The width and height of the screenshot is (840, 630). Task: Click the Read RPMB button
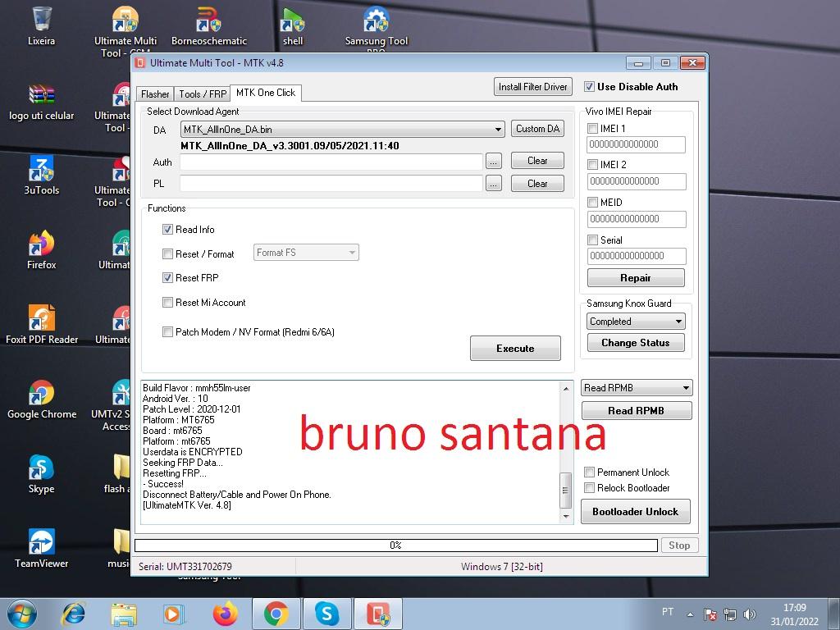637,411
